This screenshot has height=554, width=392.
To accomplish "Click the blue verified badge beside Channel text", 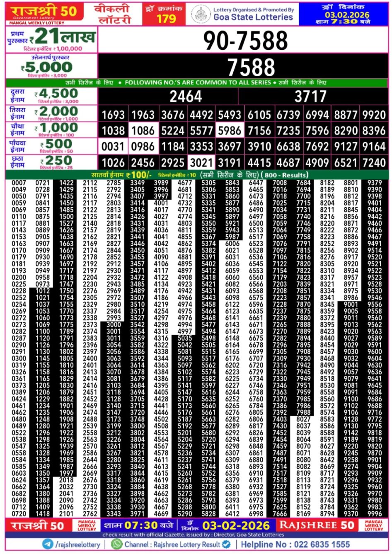I will point(225,544).
